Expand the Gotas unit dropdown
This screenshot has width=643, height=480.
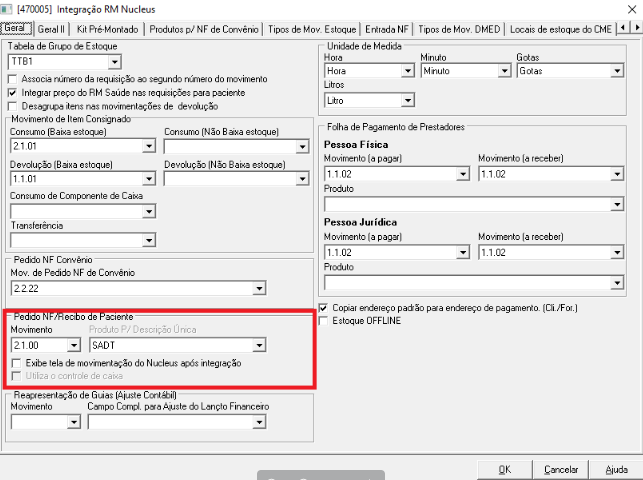[616, 71]
